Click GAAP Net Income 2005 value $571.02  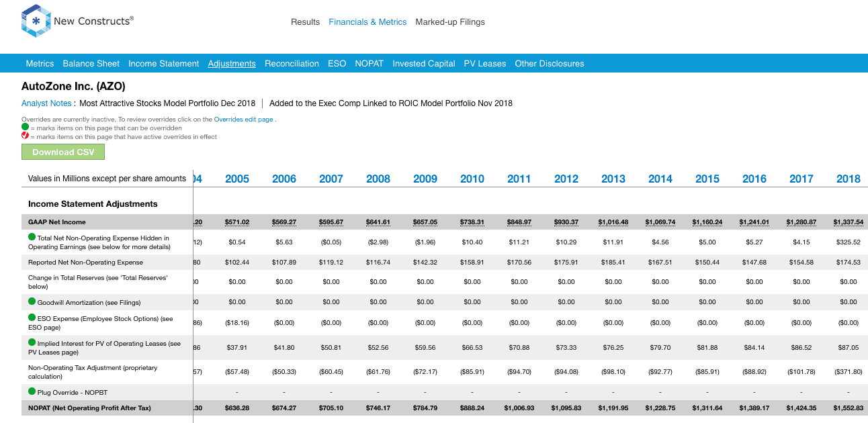[237, 222]
